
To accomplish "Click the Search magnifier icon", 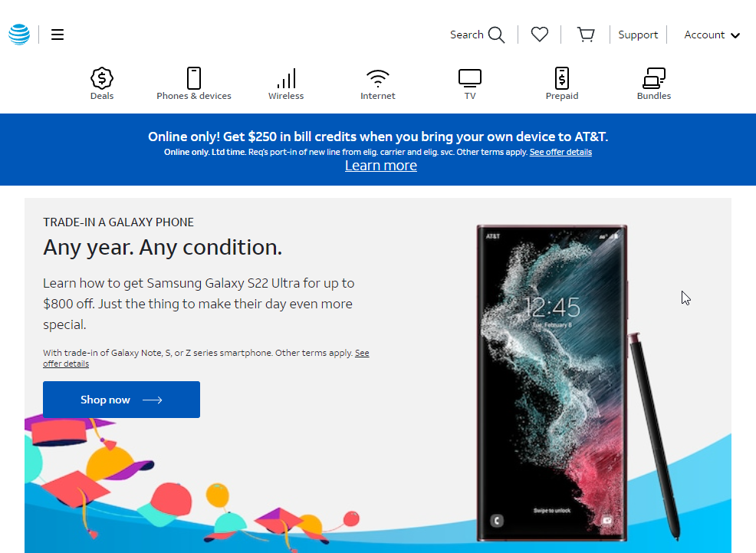I will click(x=496, y=35).
